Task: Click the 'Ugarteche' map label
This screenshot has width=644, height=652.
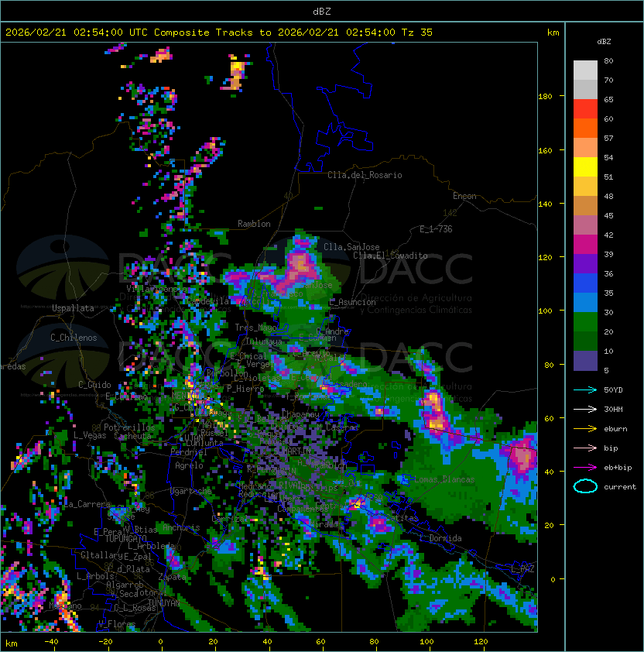Action: [x=191, y=491]
